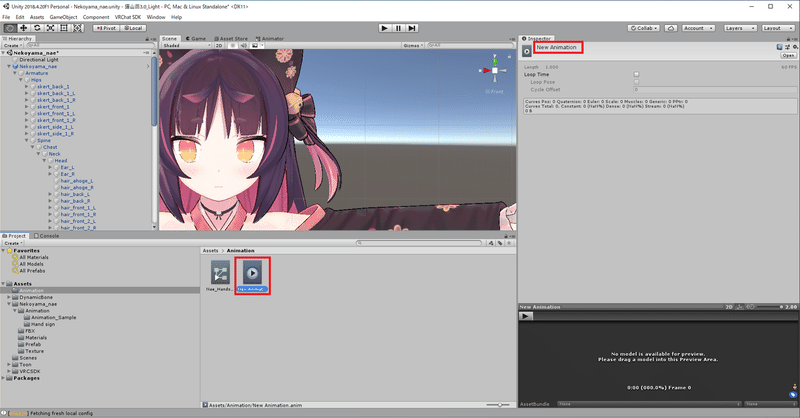Open the Hierarchy Create dropdown
This screenshot has width=800, height=418.
point(13,45)
